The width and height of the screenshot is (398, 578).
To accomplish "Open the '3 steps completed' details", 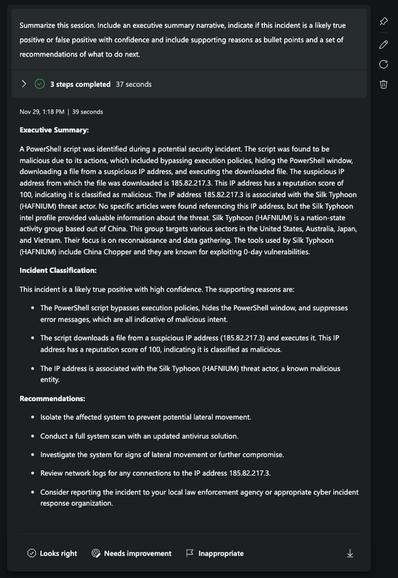I will pos(80,84).
